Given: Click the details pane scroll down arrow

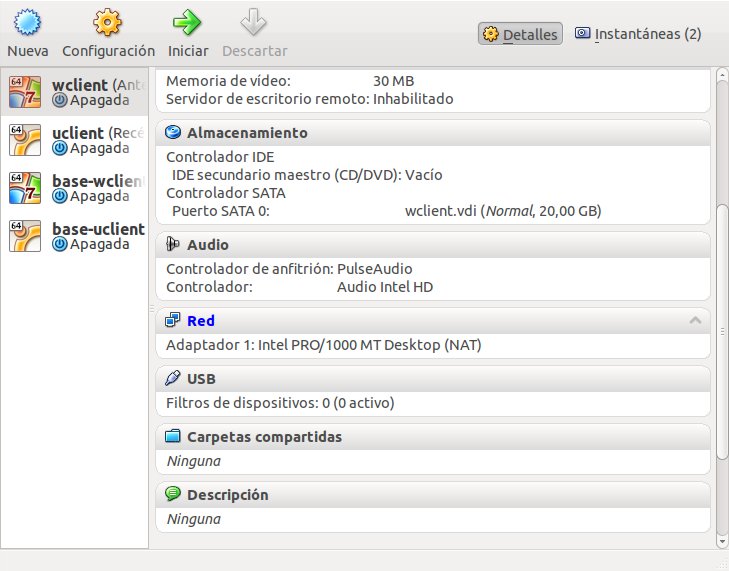Looking at the screenshot, I should [x=722, y=541].
